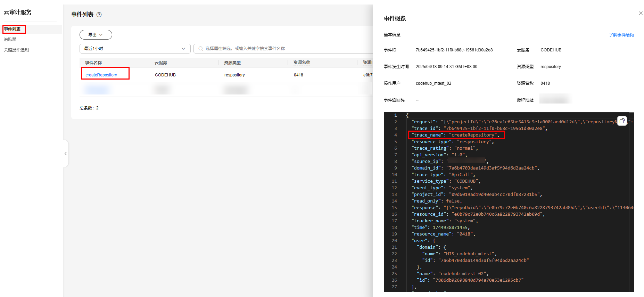Click the 资源类型 column header

[232, 63]
